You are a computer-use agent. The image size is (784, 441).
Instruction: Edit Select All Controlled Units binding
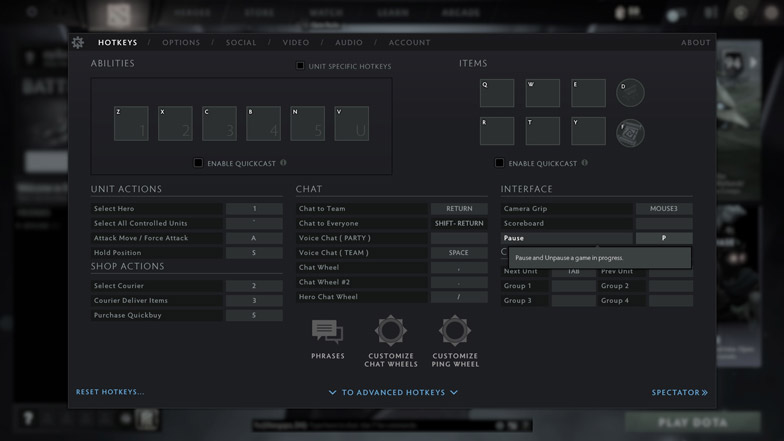tap(254, 224)
